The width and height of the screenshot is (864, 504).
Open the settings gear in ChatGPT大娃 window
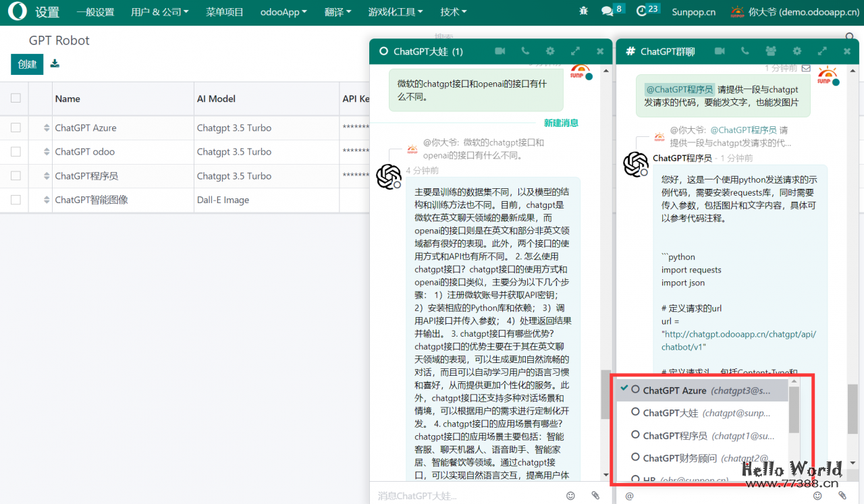click(550, 51)
